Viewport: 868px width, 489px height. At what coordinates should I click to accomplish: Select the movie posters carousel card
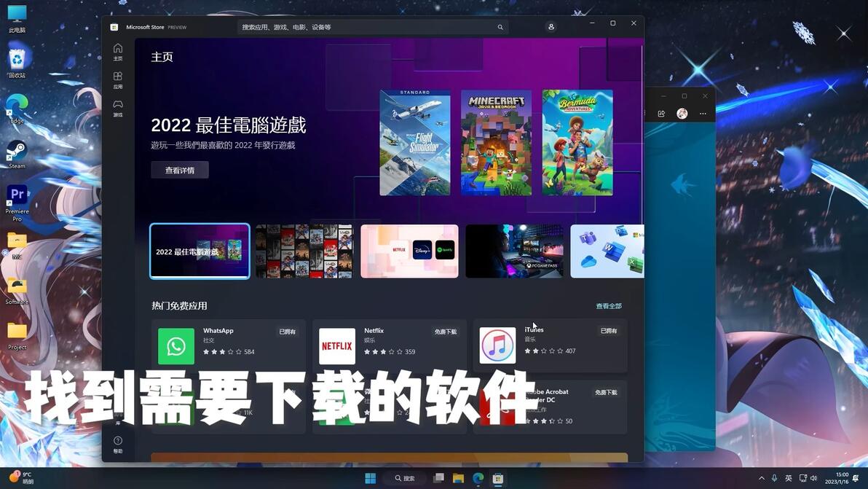(304, 251)
